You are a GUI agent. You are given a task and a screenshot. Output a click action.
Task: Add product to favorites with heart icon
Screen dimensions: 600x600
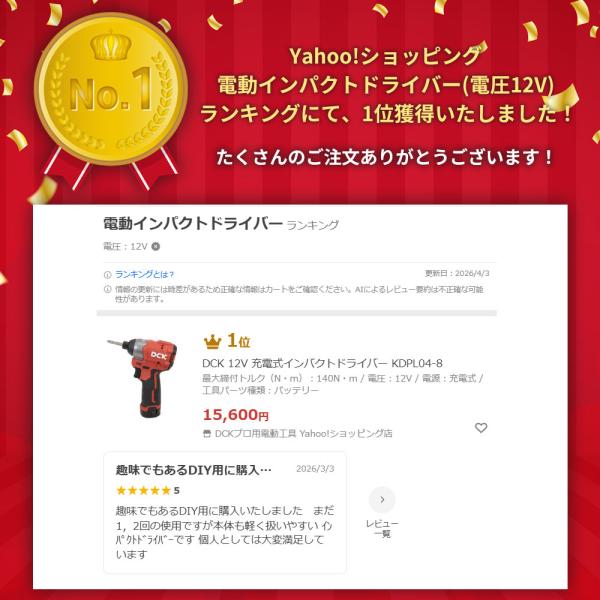click(481, 427)
